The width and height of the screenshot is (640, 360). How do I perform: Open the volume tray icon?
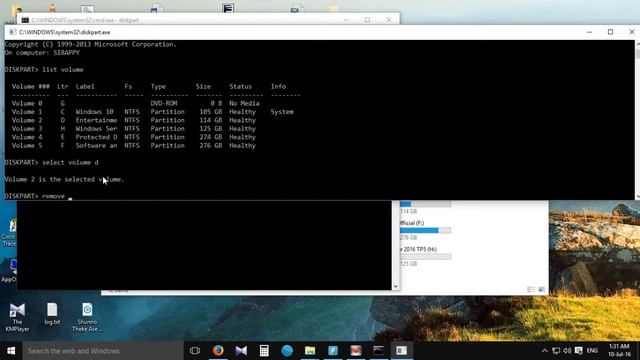(567, 351)
